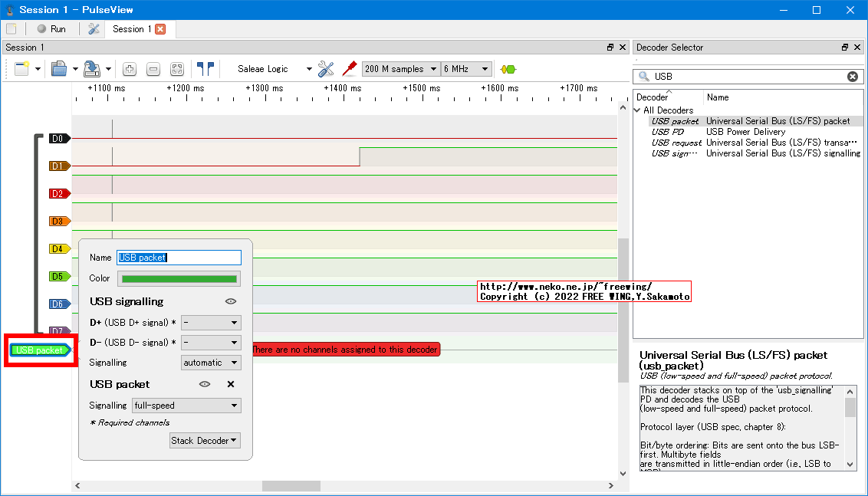This screenshot has height=496, width=868.
Task: Click the decoder search field containing USB
Action: click(x=748, y=77)
